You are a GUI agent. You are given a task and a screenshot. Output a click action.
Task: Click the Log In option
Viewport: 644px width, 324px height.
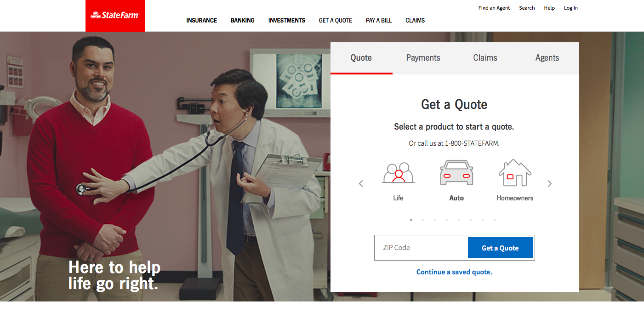[570, 8]
